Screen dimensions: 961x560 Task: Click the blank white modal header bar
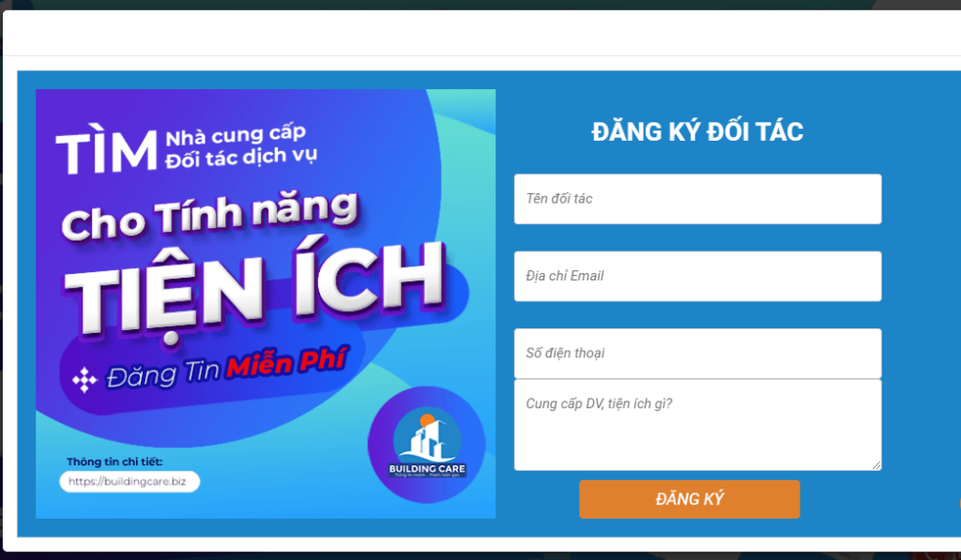(481, 33)
